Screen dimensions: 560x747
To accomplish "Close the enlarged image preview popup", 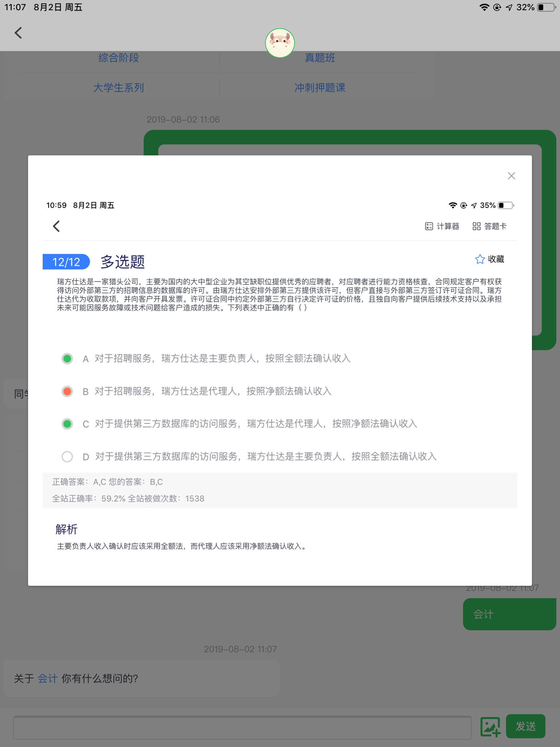I will tap(511, 176).
